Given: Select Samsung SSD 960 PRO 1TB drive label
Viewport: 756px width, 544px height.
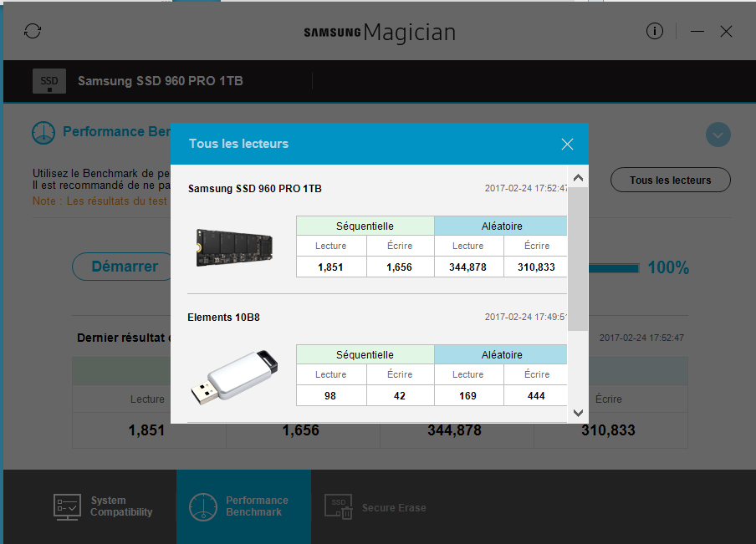Looking at the screenshot, I should (x=161, y=81).
